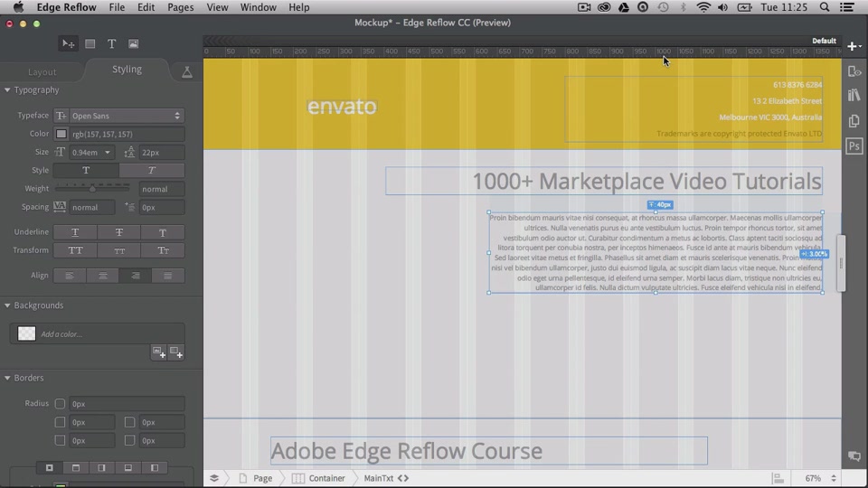Remove text decoration with plain T
Viewport: 868px width, 488px height.
163,232
